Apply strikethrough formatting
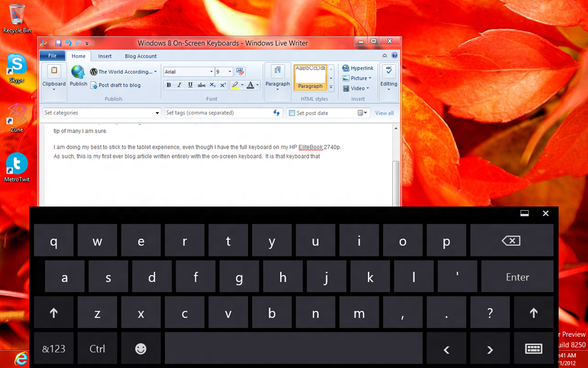This screenshot has width=588, height=368. [202, 85]
